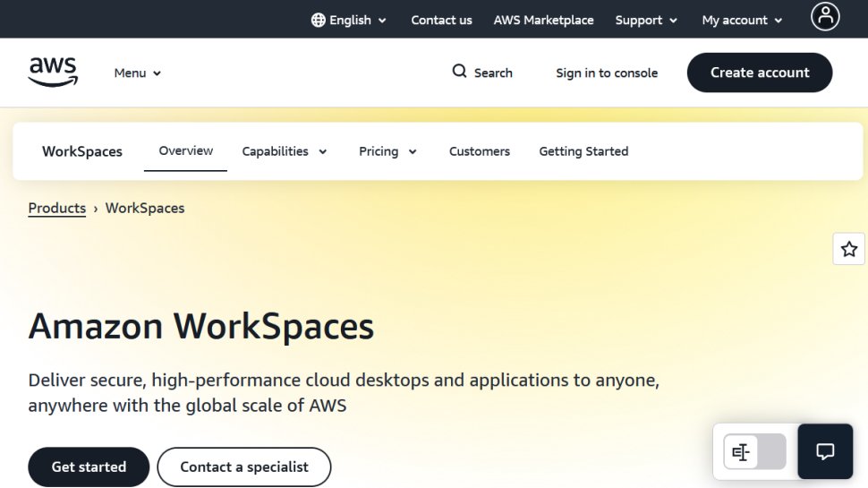Viewport: 868px width, 488px height.
Task: Click the globe language icon
Action: click(318, 20)
